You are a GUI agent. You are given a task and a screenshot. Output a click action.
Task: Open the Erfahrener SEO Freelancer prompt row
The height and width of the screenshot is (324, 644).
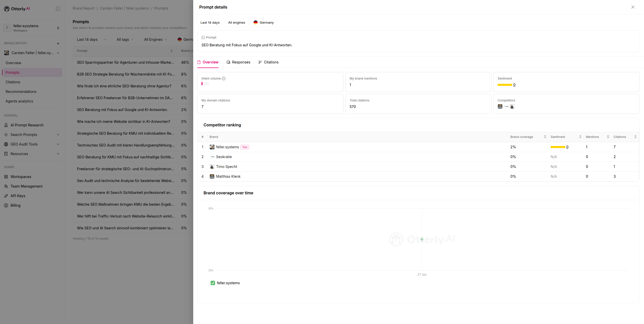click(133, 98)
